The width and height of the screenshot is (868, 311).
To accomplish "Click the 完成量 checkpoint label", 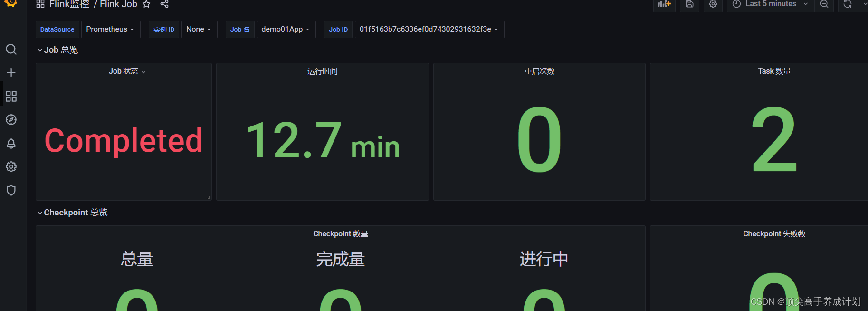I will pyautogui.click(x=341, y=259).
